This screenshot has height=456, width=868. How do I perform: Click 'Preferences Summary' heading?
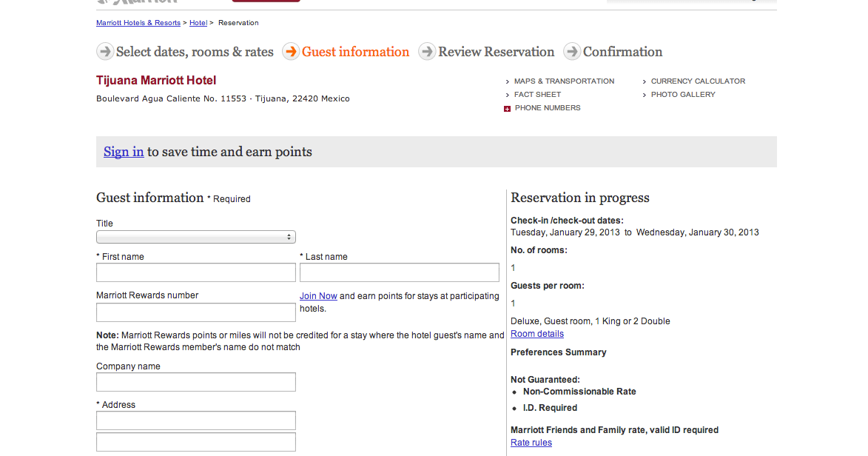point(559,352)
